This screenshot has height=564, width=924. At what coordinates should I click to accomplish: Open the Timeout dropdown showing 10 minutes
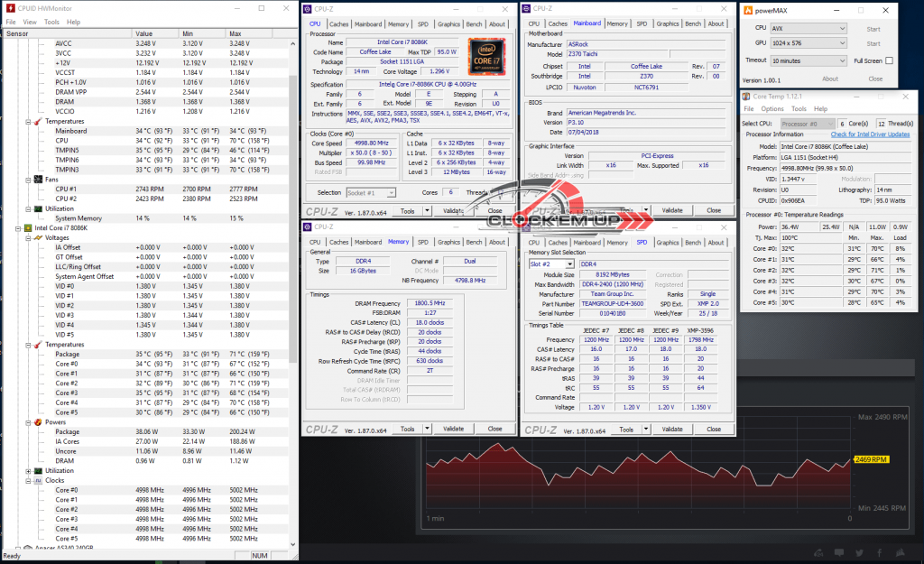[808, 60]
